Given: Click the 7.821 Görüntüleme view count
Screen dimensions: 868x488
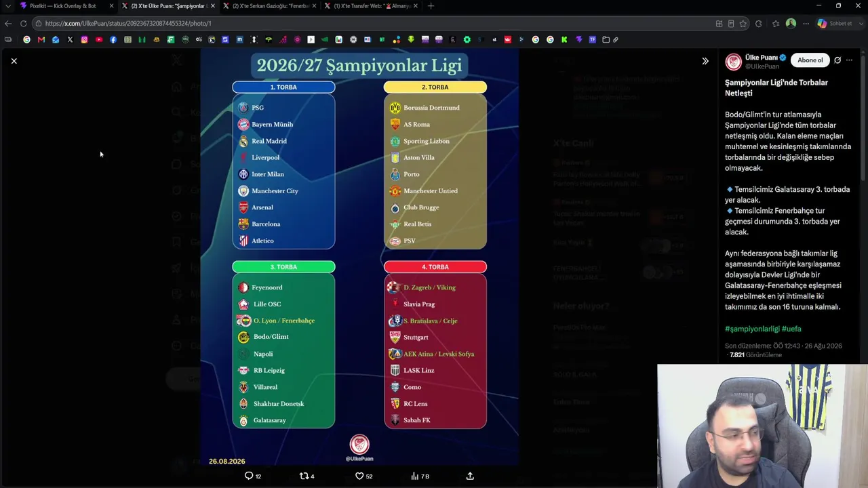Looking at the screenshot, I should 755,354.
